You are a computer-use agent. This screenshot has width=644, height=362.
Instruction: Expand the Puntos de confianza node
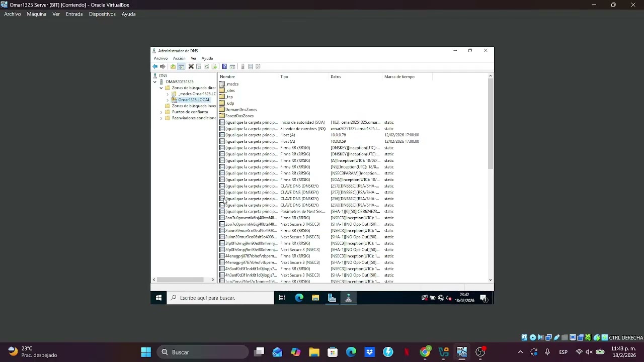(x=161, y=112)
